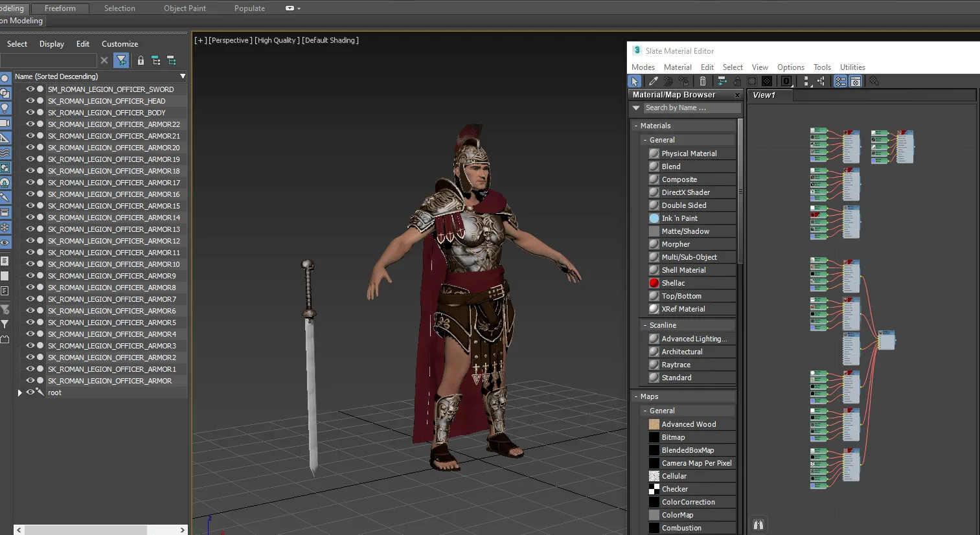The width and height of the screenshot is (980, 535).
Task: Click the [Default Shading] viewport label
Action: (x=330, y=40)
